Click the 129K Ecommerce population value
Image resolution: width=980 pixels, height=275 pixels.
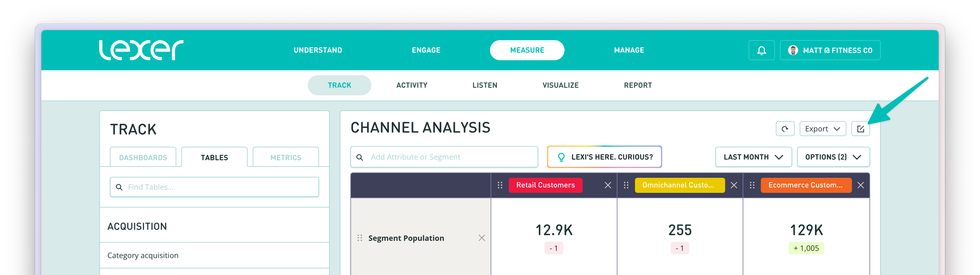point(807,230)
